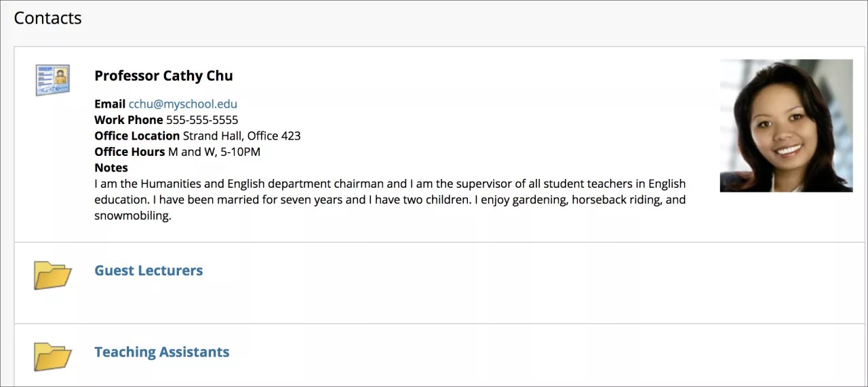Click the notes line starting "I am the Humanities"
The image size is (868, 387).
coord(390,184)
